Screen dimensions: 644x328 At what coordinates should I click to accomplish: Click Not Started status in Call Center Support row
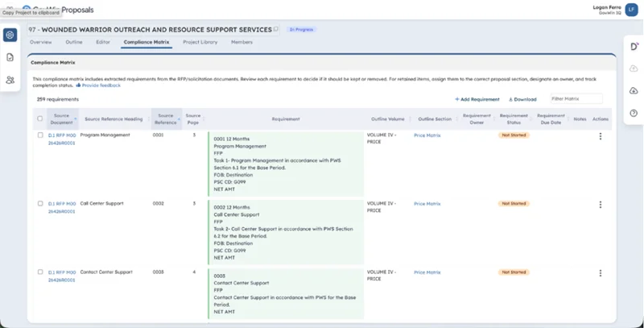514,203
